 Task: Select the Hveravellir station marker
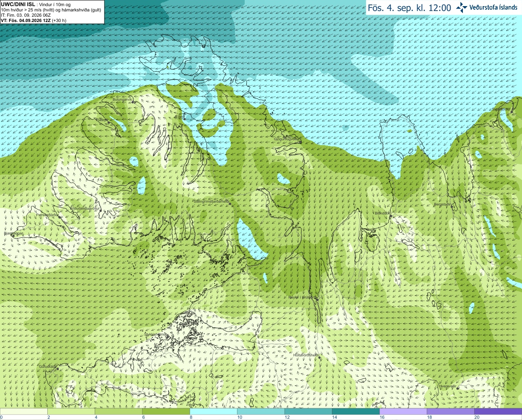pyautogui.click(x=458, y=388)
